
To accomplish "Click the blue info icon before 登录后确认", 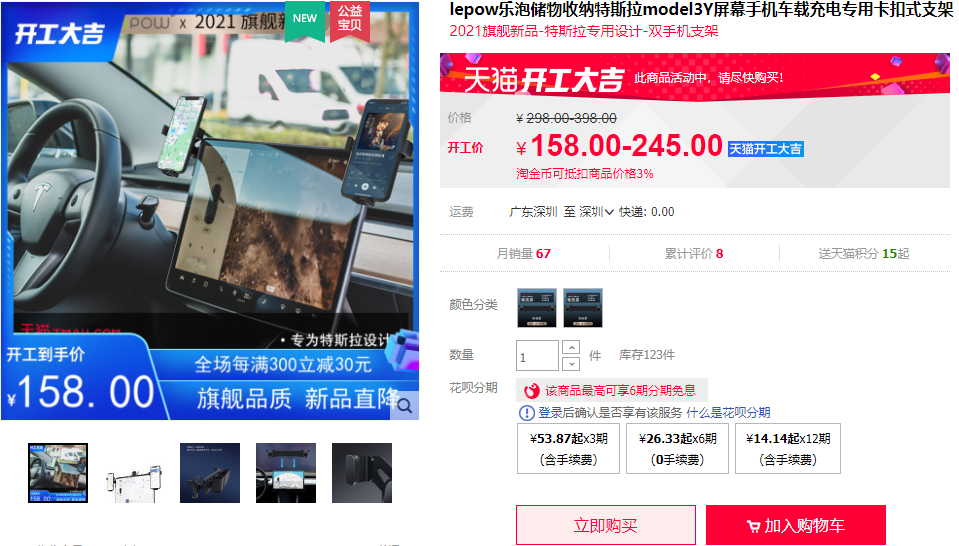I will tap(527, 413).
